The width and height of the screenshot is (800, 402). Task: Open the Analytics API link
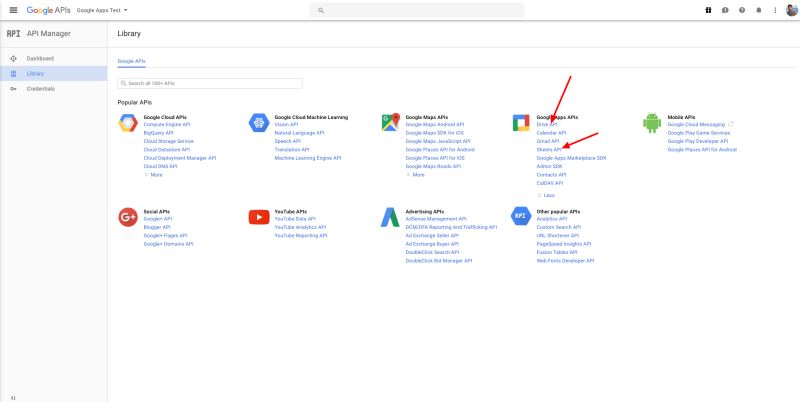click(x=552, y=219)
